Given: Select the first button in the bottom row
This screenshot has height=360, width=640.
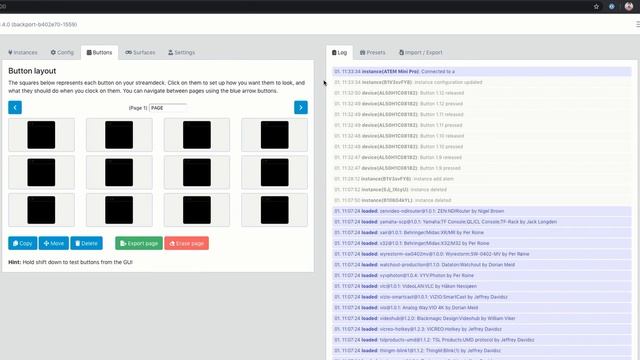Looking at the screenshot, I should pos(41,210).
